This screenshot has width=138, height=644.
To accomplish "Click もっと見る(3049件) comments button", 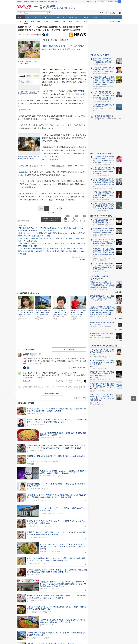I will tap(52, 393).
